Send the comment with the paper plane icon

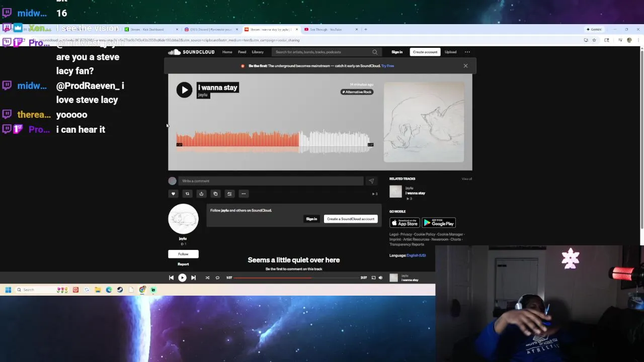click(x=371, y=181)
